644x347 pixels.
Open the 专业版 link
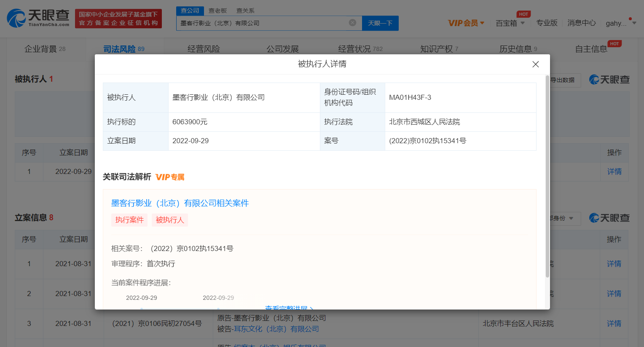(547, 23)
